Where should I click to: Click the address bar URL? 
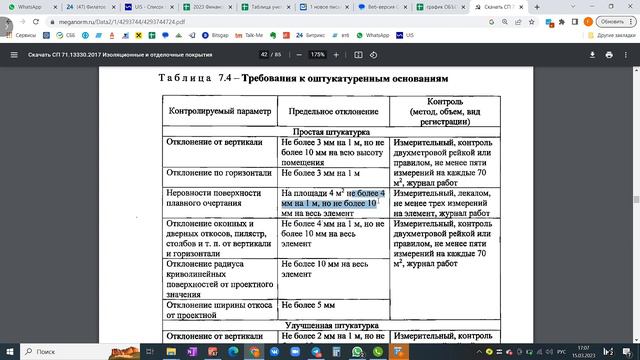[x=122, y=22]
